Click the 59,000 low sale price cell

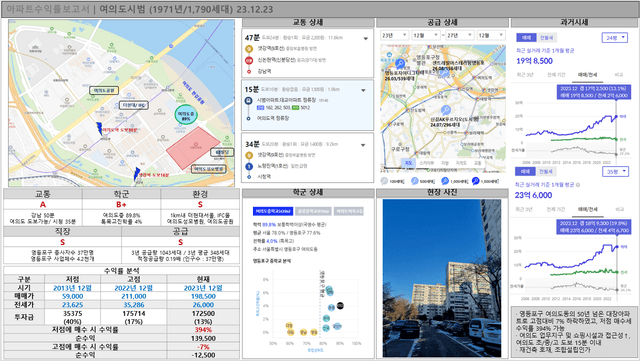point(73,296)
